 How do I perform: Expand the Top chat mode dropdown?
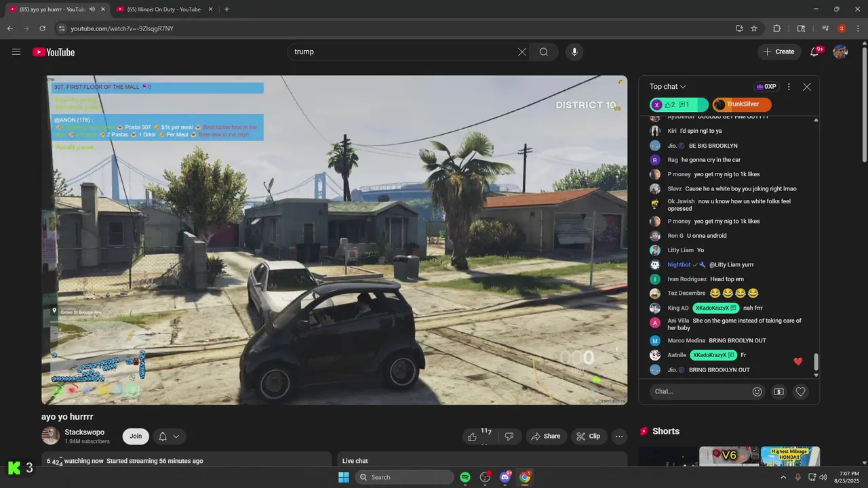point(668,87)
